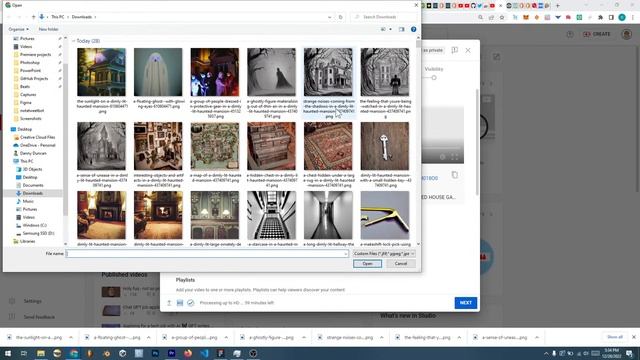The height and width of the screenshot is (360, 640).
Task: Select the Downloads item in navigation pane
Action: click(32, 193)
